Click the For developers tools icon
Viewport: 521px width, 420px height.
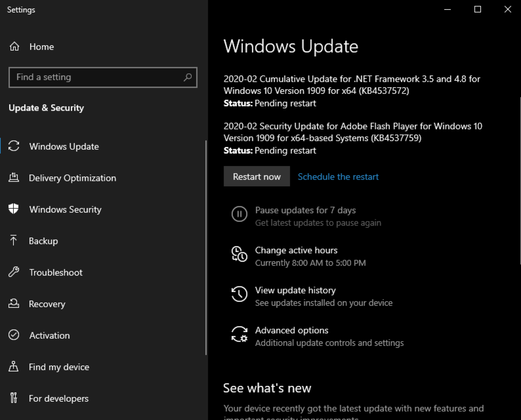[14, 398]
